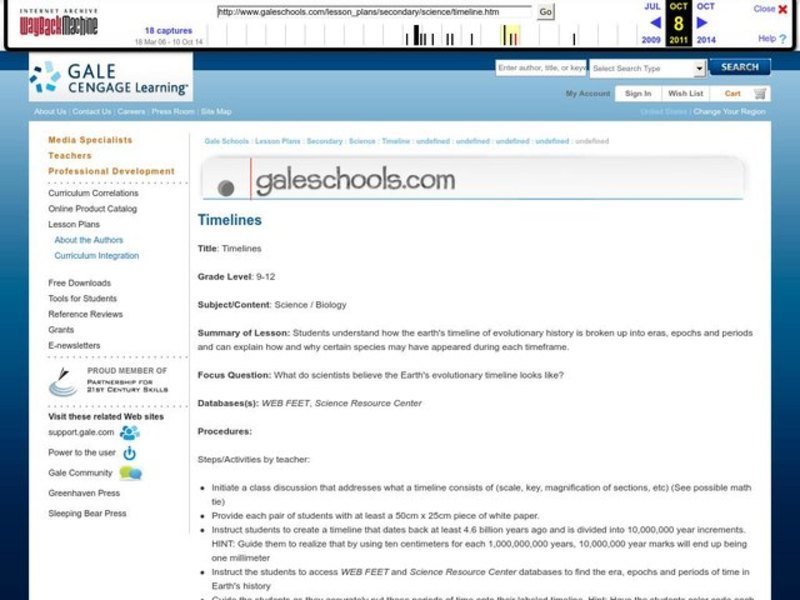Click the Gale Cengage Learning logo
This screenshot has height=600, width=800.
coord(111,78)
